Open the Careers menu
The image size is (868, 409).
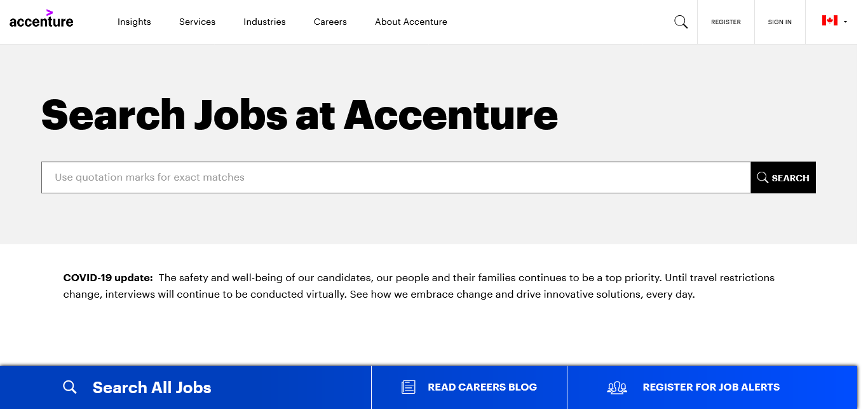pos(330,22)
